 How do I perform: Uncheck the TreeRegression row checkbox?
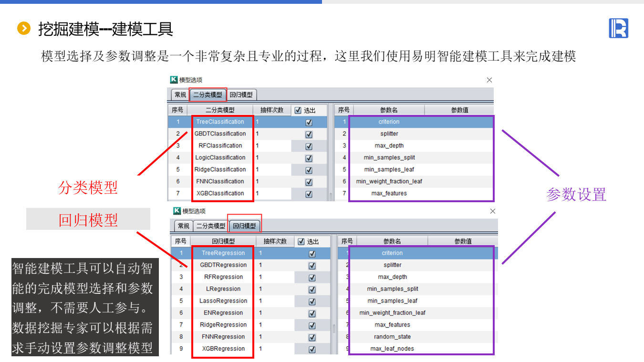[312, 253]
